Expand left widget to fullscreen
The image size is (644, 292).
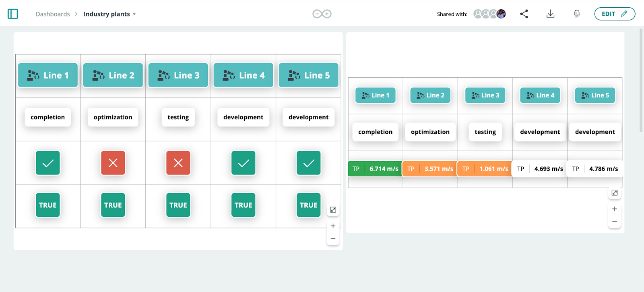[x=333, y=210]
